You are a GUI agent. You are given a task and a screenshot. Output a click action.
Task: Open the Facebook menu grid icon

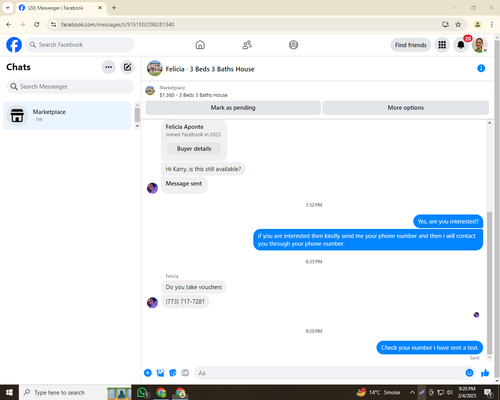coord(442,45)
